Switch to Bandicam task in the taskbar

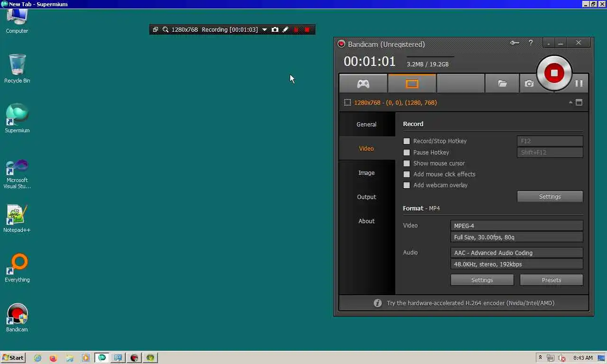click(x=134, y=358)
